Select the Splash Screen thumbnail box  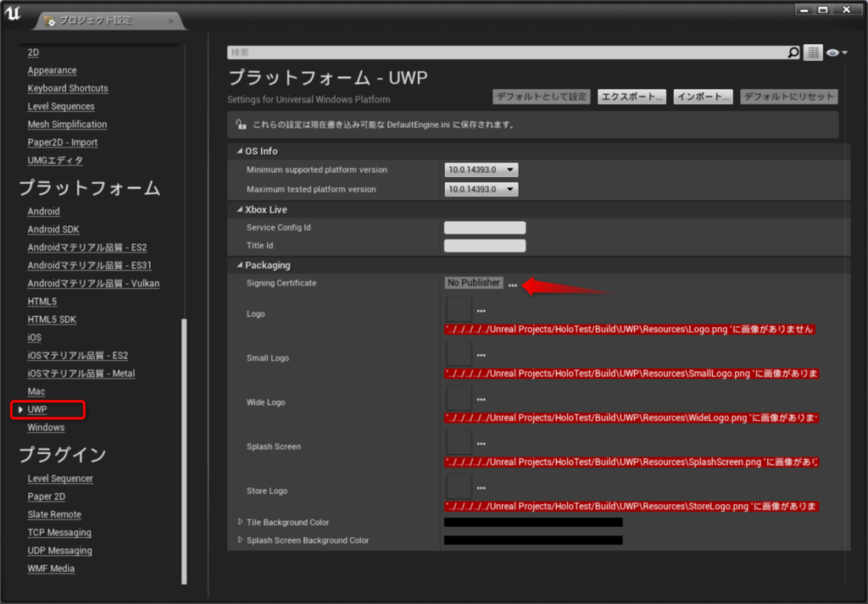pos(459,442)
